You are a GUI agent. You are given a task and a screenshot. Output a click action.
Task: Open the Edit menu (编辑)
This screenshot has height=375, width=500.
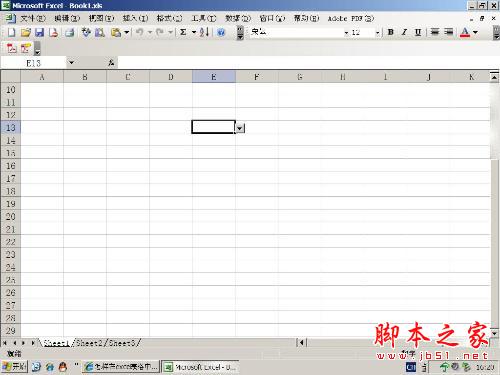pos(67,18)
